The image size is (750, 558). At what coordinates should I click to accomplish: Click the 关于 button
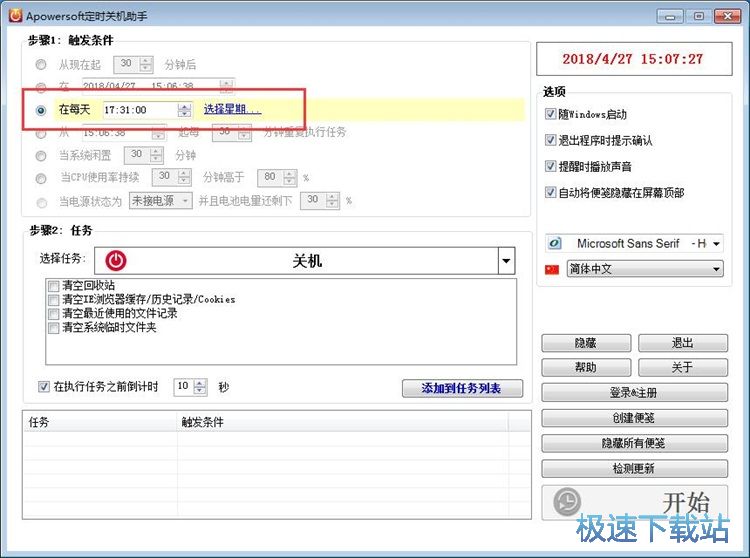click(683, 367)
